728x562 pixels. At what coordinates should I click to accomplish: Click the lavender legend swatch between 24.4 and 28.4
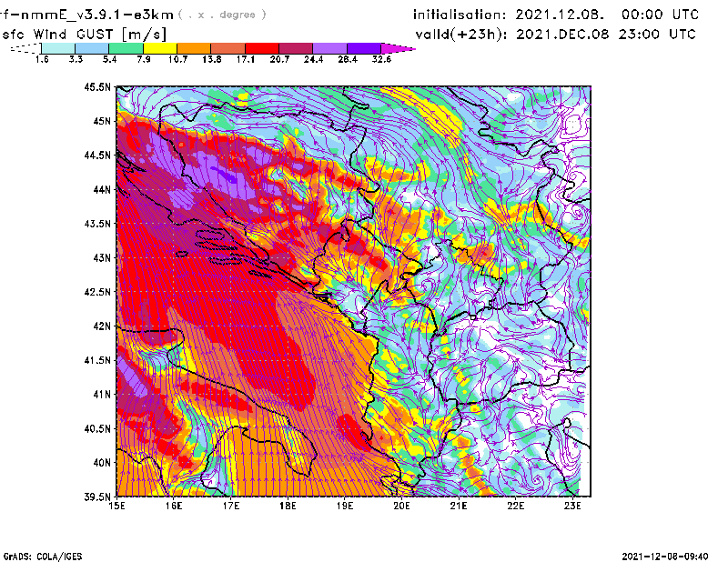point(330,48)
